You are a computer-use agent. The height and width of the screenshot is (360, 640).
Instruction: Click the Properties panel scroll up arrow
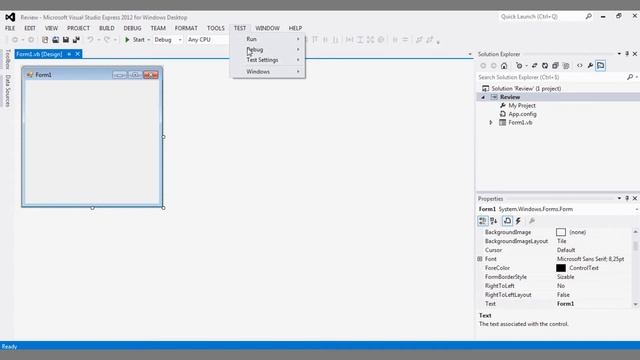coord(636,232)
